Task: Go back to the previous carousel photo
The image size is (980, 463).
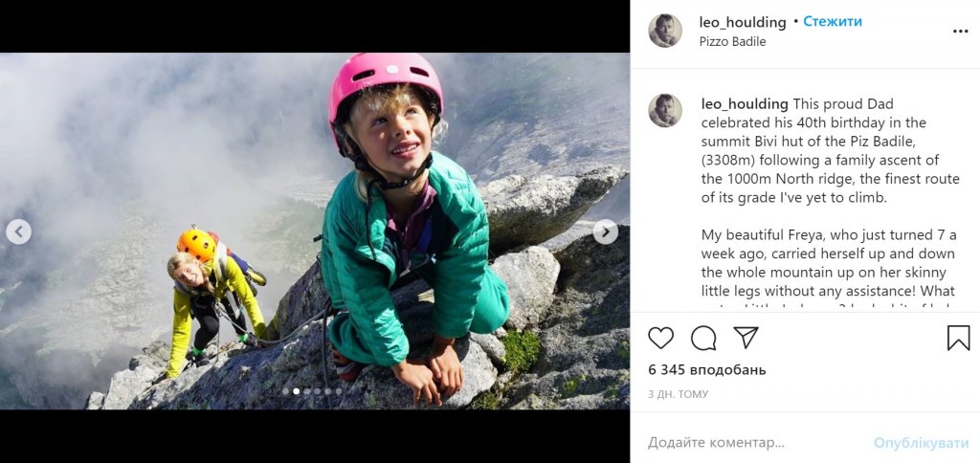Action: pyautogui.click(x=18, y=231)
